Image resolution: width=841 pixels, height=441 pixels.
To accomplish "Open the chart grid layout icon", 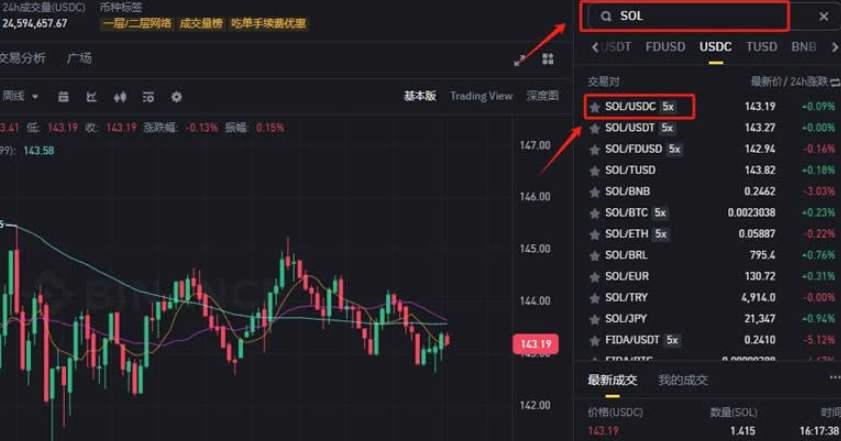I will [x=548, y=59].
